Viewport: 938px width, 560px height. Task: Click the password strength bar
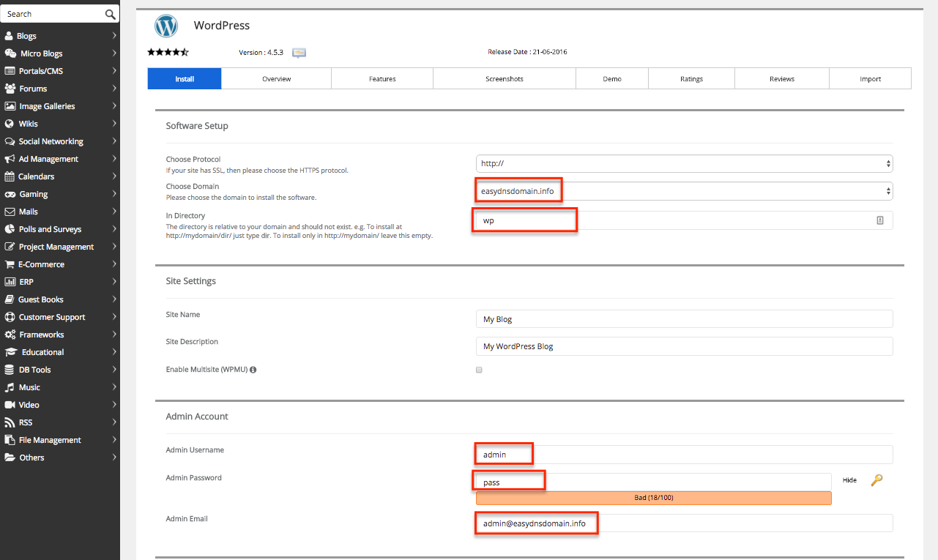click(654, 498)
